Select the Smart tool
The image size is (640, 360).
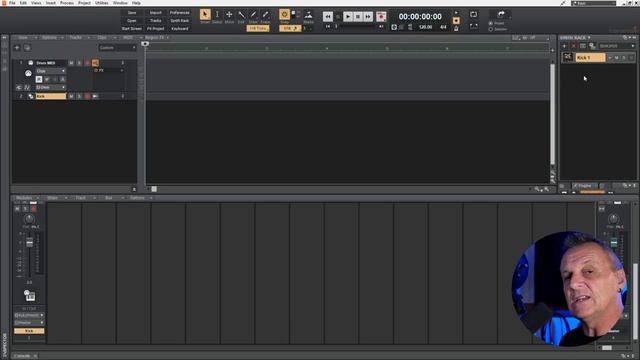tap(205, 15)
